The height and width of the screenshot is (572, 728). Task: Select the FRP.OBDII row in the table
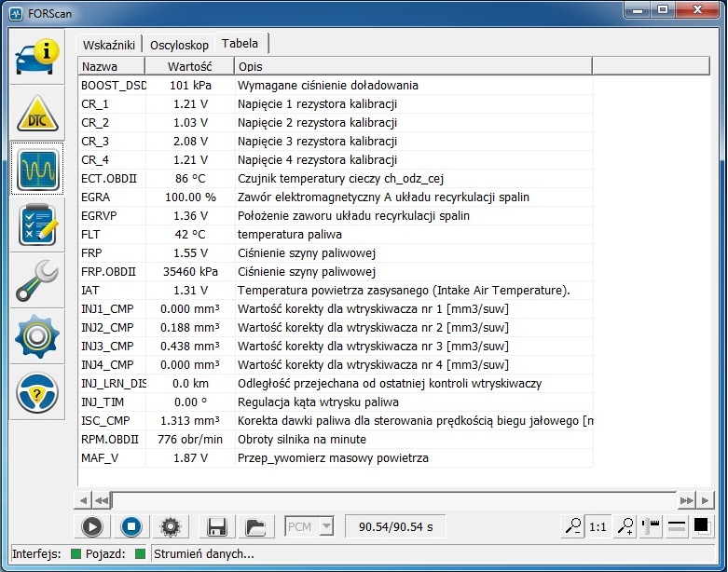(x=108, y=272)
